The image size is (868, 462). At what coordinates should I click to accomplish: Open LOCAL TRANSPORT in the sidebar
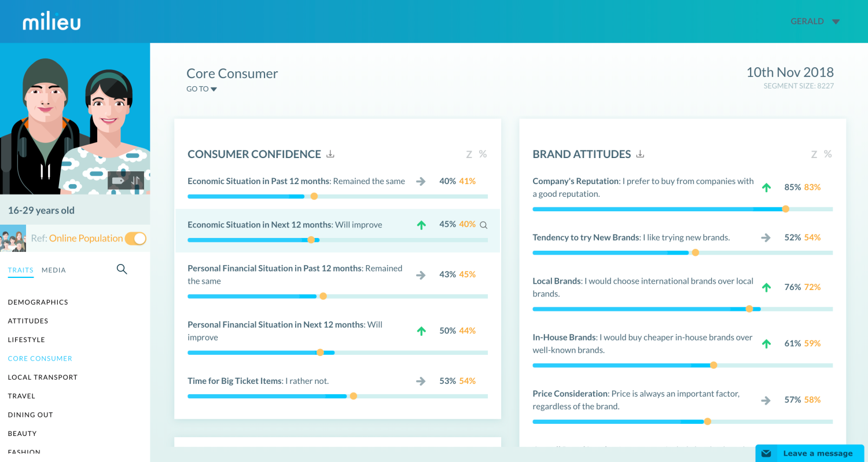point(42,377)
